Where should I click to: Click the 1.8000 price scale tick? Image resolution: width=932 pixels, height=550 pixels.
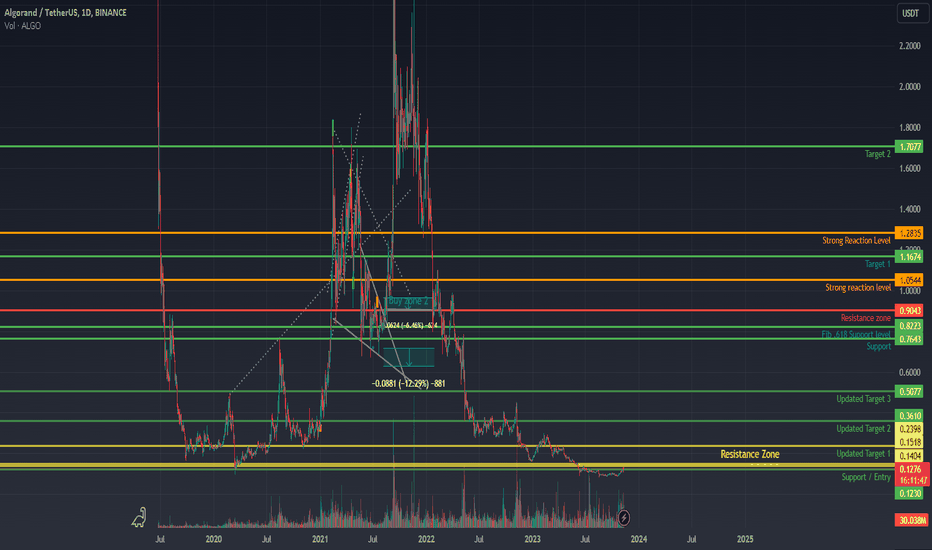909,127
